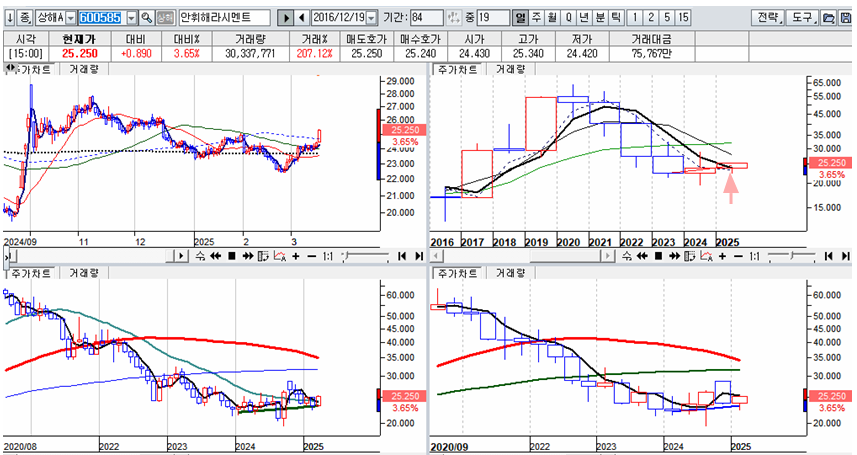This screenshot has height=455, width=857.
Task: Zoom out with minus in top-left chart toolbar
Action: coord(312,256)
